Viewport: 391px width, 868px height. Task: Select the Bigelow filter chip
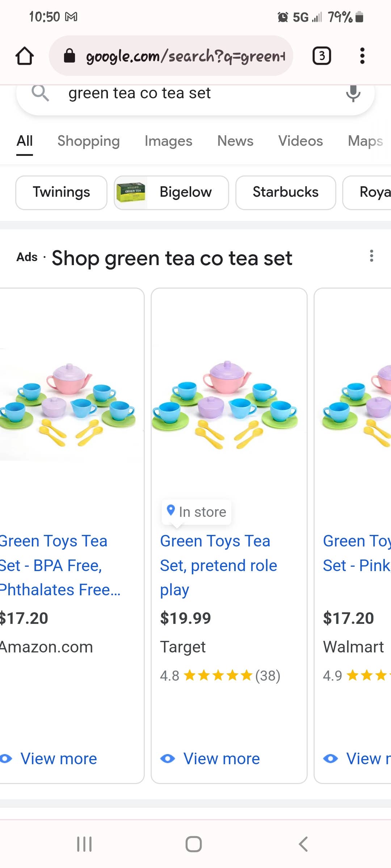[171, 192]
